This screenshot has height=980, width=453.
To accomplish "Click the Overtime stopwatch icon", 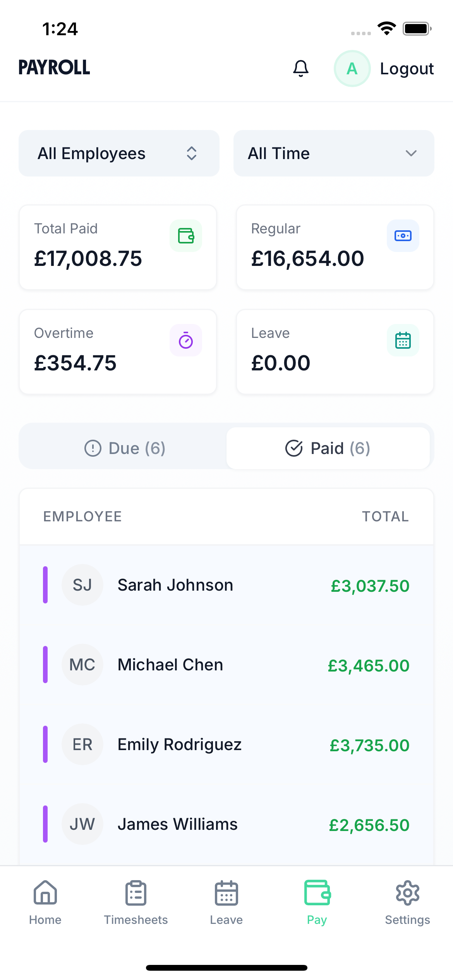I will click(x=186, y=340).
